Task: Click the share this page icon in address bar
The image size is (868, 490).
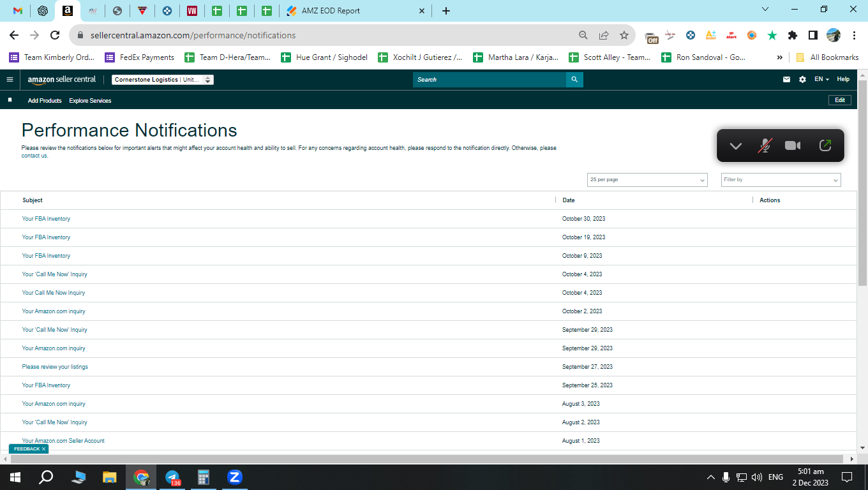Action: coord(604,35)
